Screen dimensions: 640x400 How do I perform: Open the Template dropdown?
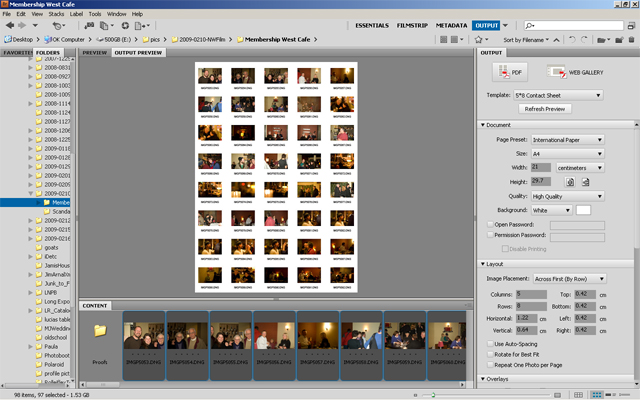point(558,96)
